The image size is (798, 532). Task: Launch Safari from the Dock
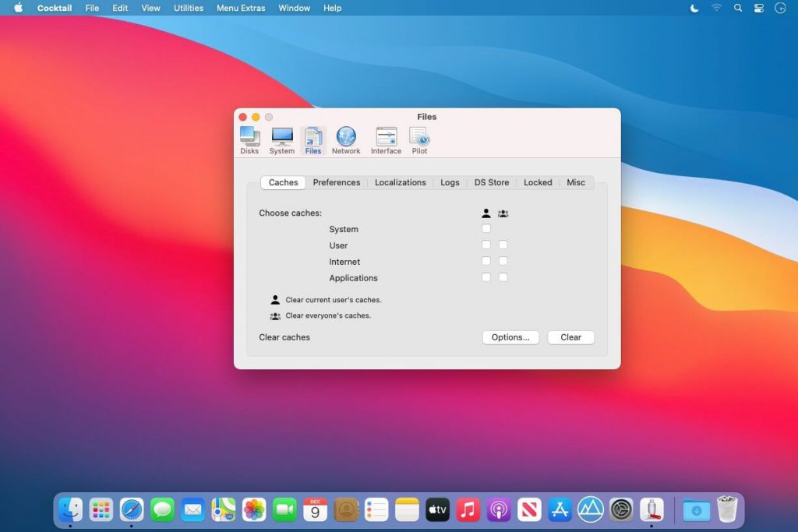(x=132, y=509)
